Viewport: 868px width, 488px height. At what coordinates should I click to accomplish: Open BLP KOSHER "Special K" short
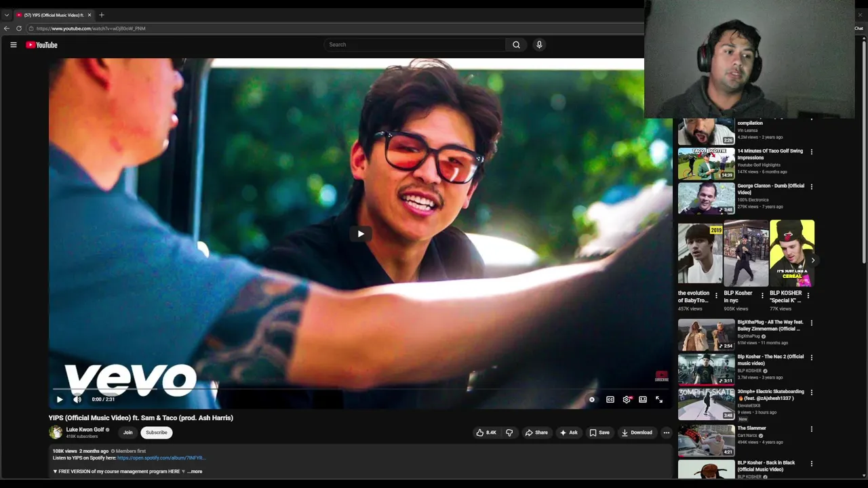click(791, 252)
